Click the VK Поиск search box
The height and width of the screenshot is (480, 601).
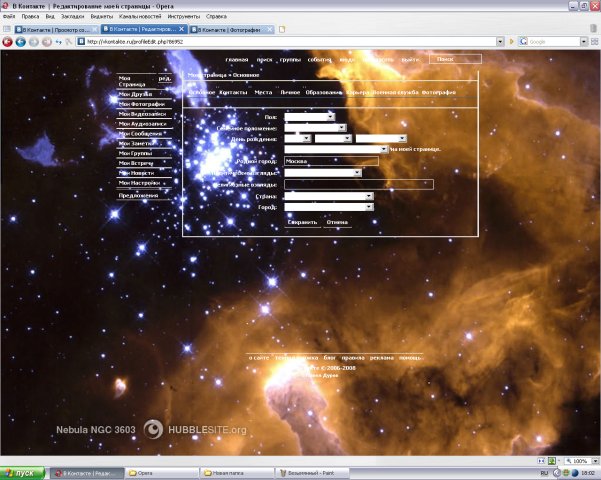tap(455, 59)
